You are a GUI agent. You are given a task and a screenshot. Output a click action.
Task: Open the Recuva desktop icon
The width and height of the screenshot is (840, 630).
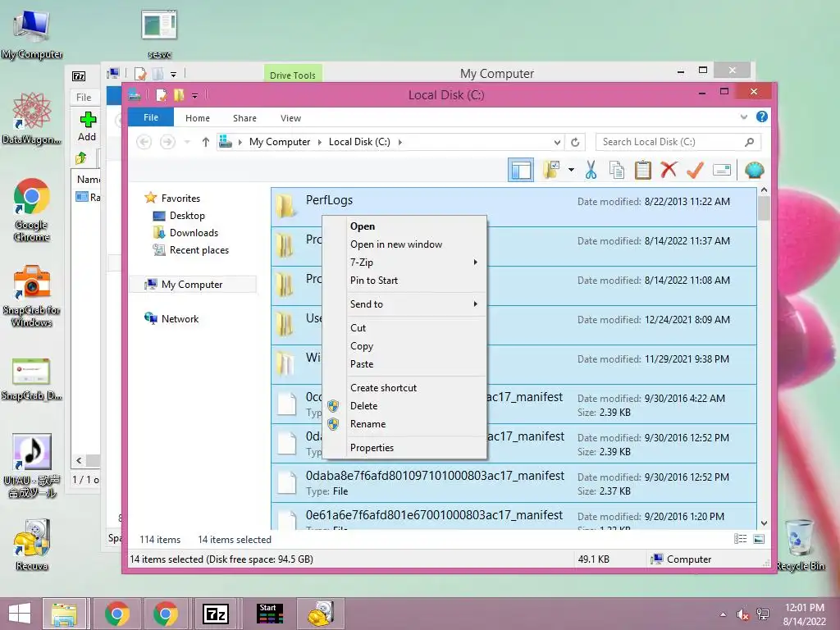(32, 545)
